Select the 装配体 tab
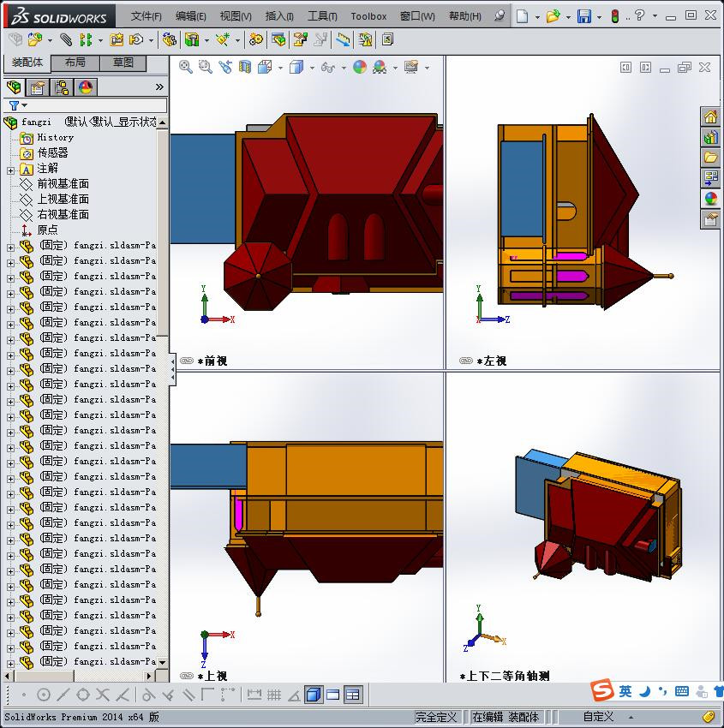This screenshot has height=728, width=724. 27,63
